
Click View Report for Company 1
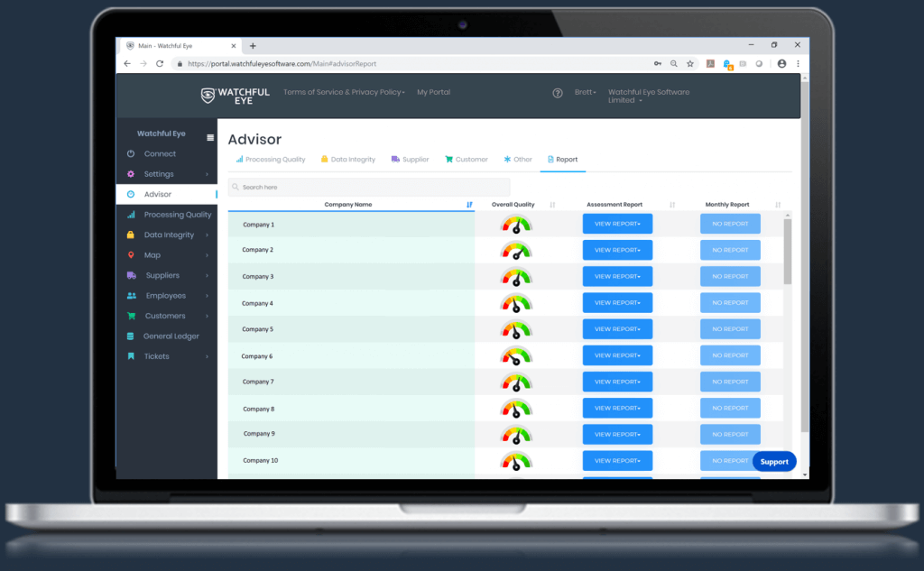(617, 223)
